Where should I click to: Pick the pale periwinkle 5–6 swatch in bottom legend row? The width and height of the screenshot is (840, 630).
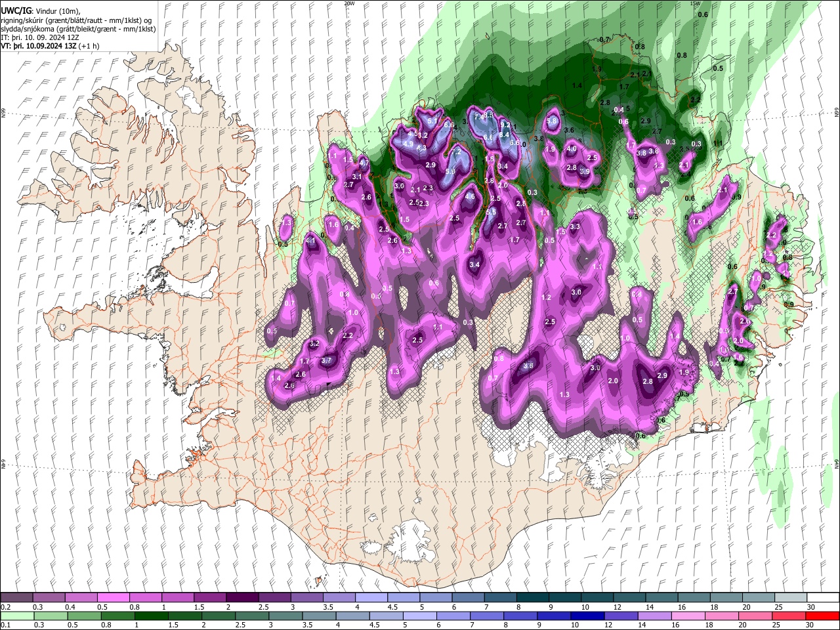tap(420, 616)
